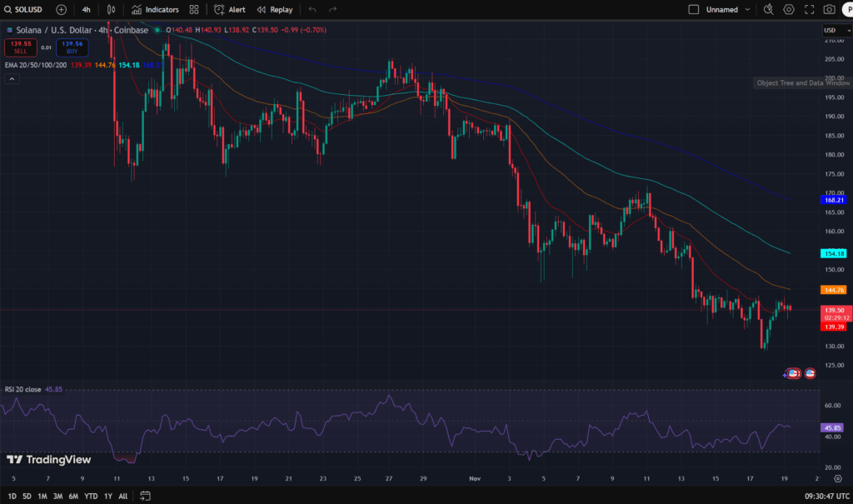Viewport: 853px width, 504px height.
Task: Click the Unnamed layout name
Action: coord(722,10)
